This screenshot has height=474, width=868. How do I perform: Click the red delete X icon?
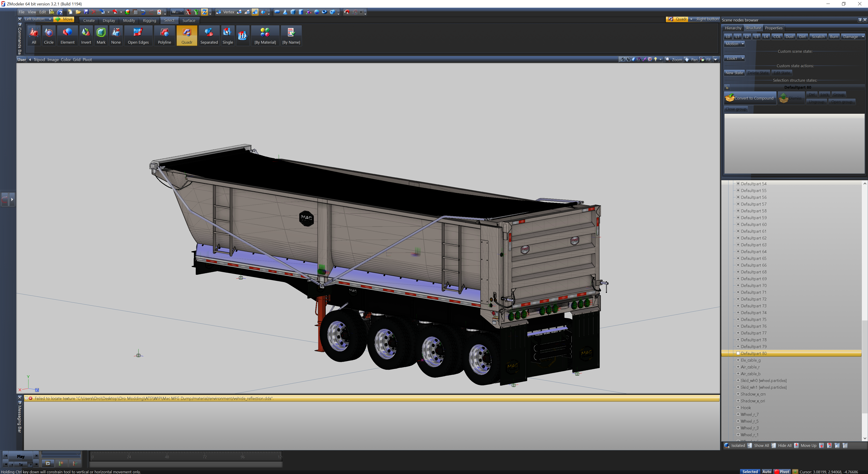(94, 12)
